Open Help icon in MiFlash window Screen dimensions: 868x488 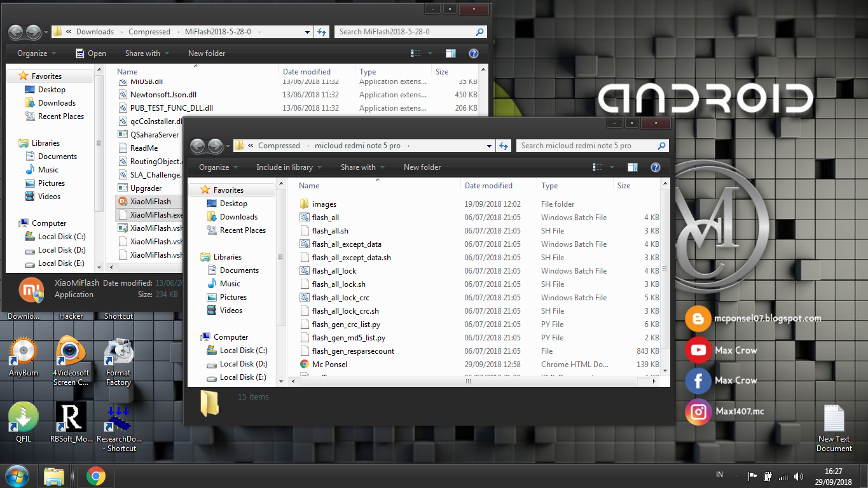[473, 53]
